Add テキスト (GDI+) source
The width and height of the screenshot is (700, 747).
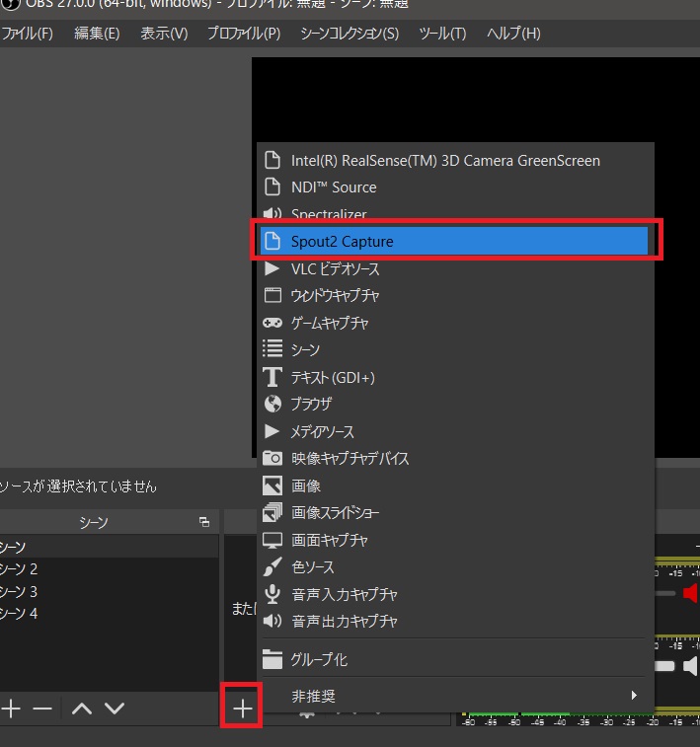[454, 377]
